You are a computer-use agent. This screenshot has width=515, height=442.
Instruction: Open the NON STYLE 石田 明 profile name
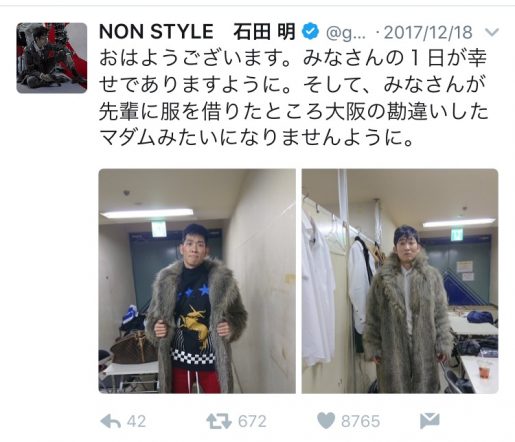coord(197,32)
